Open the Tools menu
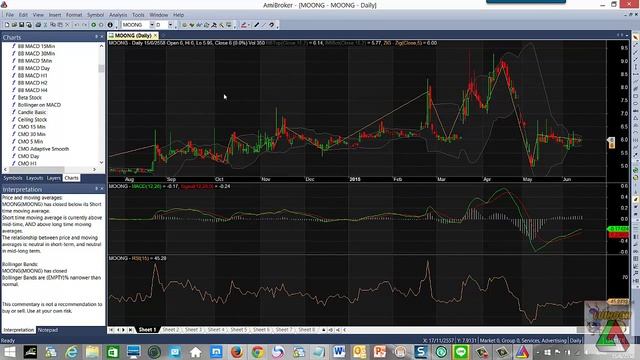This screenshot has height=360, width=640. (x=138, y=15)
